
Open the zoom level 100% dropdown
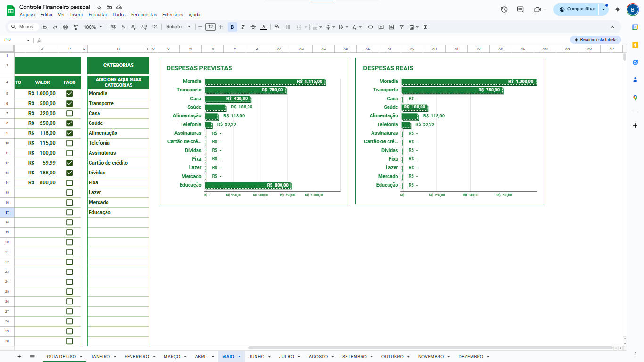93,27
